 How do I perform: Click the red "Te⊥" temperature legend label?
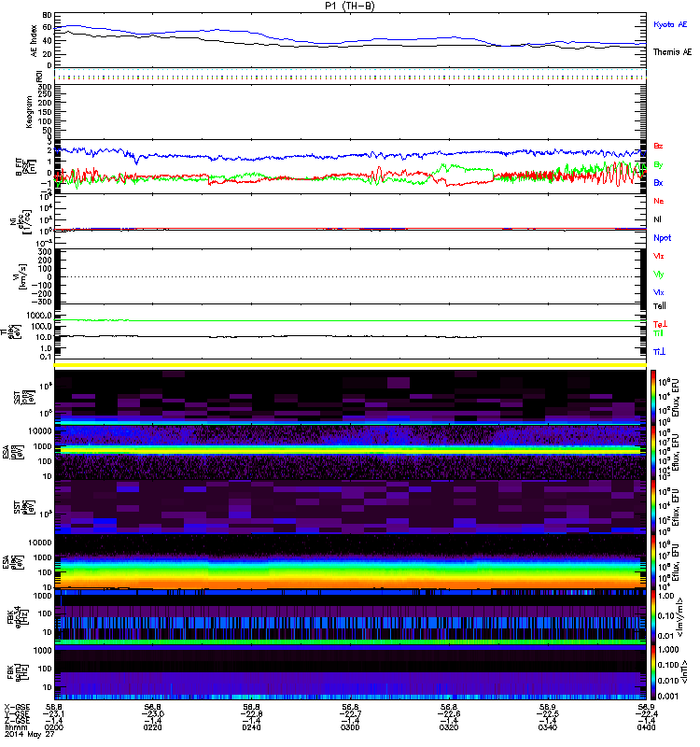(660, 324)
